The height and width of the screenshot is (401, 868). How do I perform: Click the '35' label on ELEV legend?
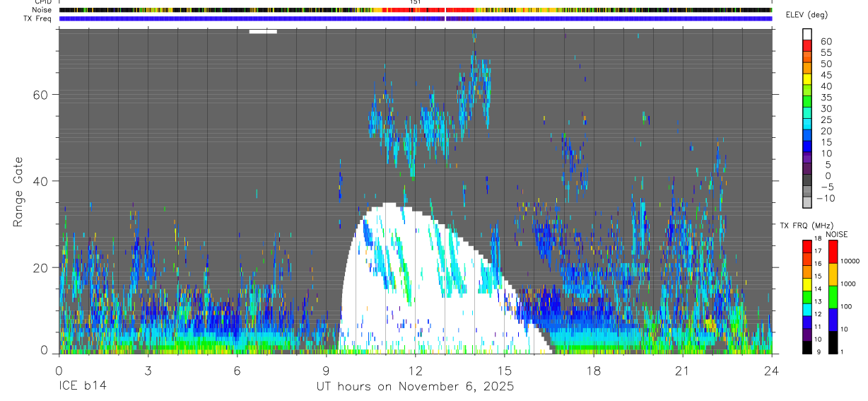[826, 98]
